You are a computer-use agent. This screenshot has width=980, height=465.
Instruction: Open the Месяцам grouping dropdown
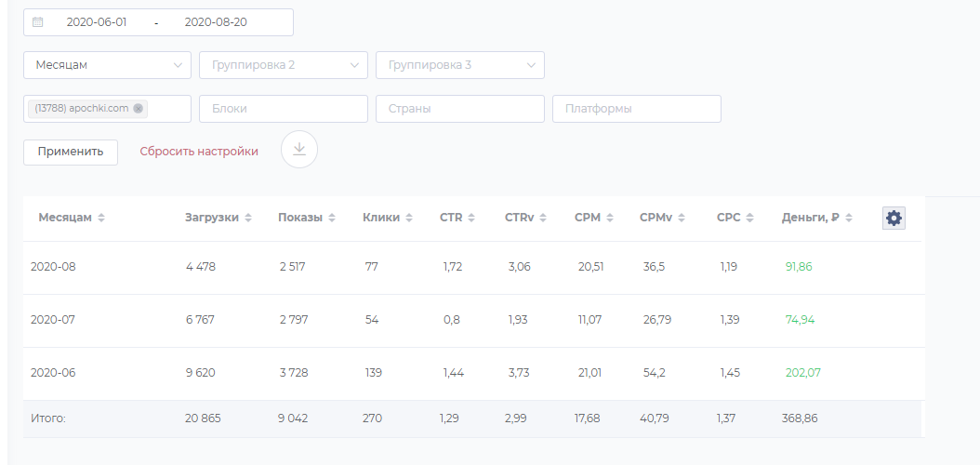click(107, 65)
